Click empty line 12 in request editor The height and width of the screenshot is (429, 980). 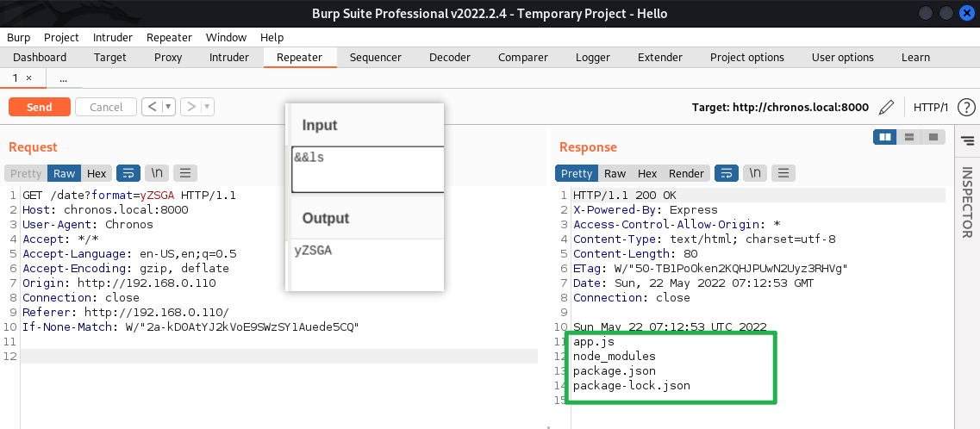(279, 356)
